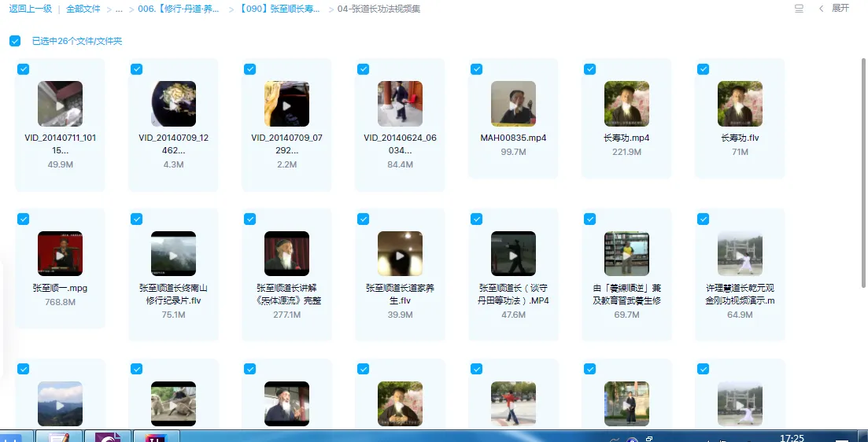Open 全部文件 breadcrumb link

85,9
